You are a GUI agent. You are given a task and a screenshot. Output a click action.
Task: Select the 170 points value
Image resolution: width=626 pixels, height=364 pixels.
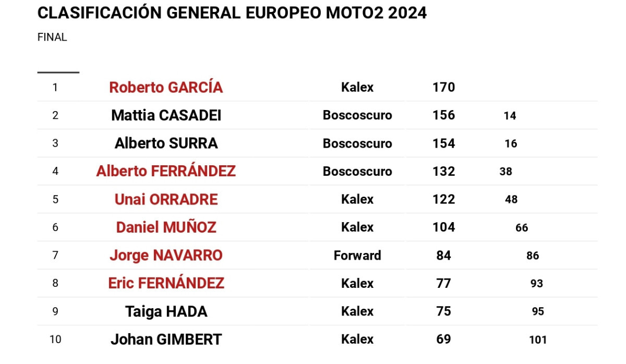444,87
